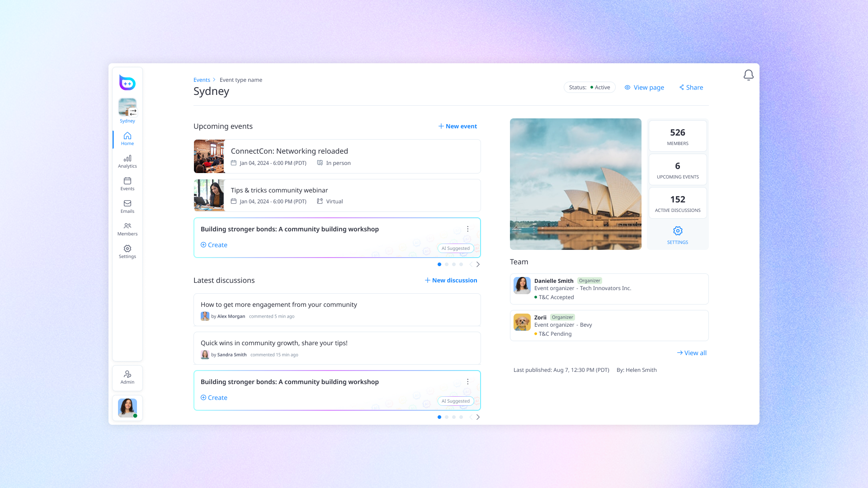Next suggestion arrow under latest discussions
Image resolution: width=868 pixels, height=488 pixels.
pos(478,417)
